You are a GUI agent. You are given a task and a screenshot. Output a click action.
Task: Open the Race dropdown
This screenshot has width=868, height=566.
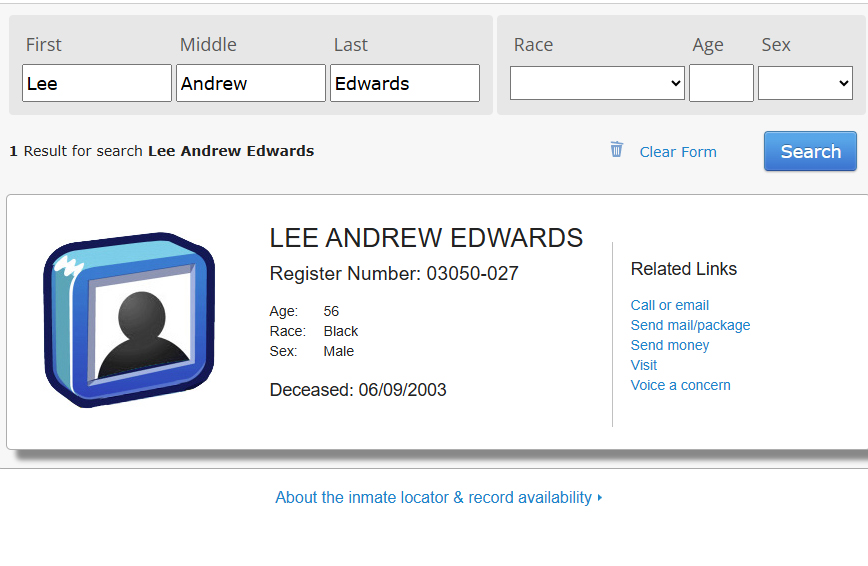597,84
